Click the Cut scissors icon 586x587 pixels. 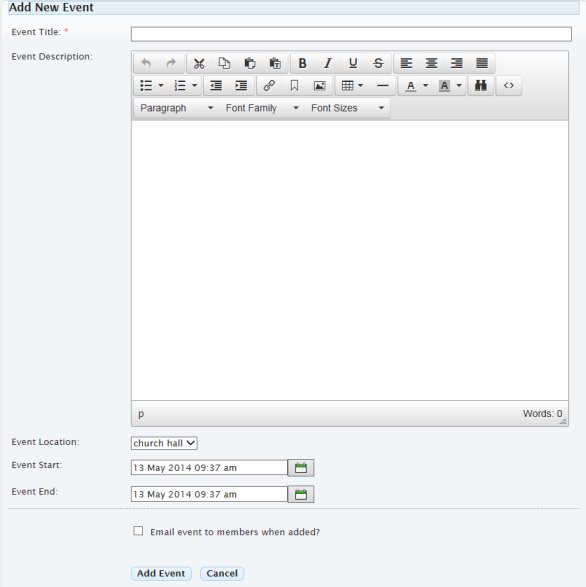pos(199,63)
